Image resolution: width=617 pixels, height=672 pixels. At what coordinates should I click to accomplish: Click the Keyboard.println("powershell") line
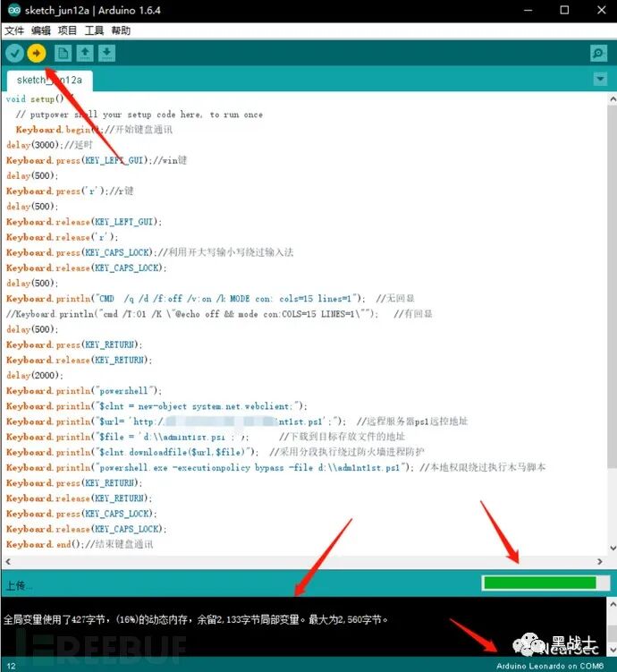(84, 391)
